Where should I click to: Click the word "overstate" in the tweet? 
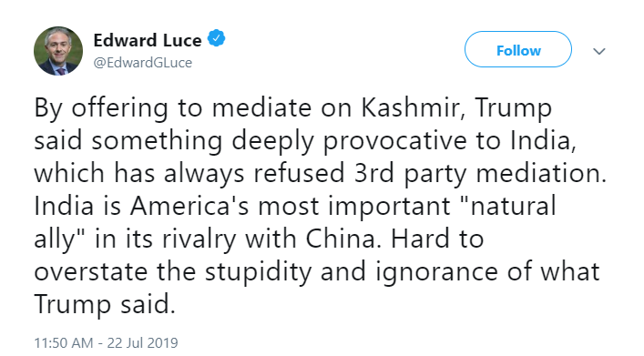(x=90, y=272)
